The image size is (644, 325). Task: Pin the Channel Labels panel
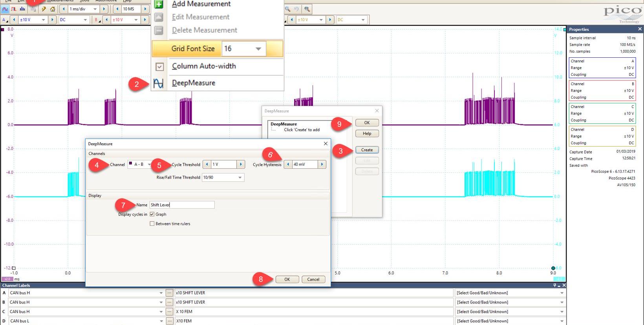click(x=555, y=285)
